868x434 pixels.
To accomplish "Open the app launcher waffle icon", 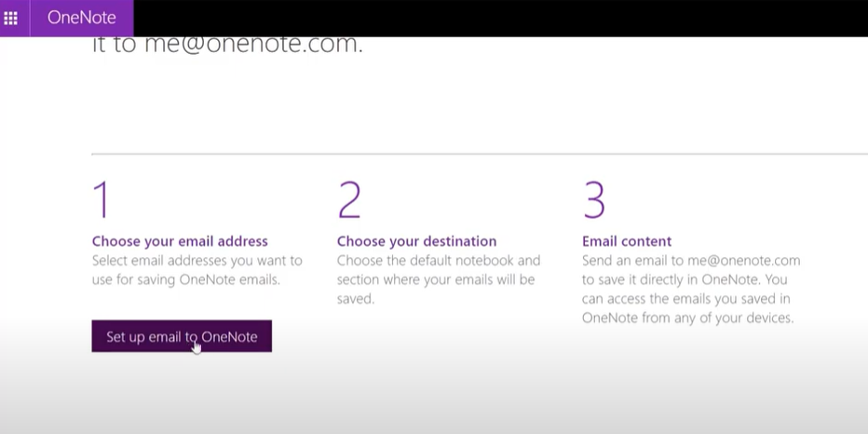I will (10, 19).
